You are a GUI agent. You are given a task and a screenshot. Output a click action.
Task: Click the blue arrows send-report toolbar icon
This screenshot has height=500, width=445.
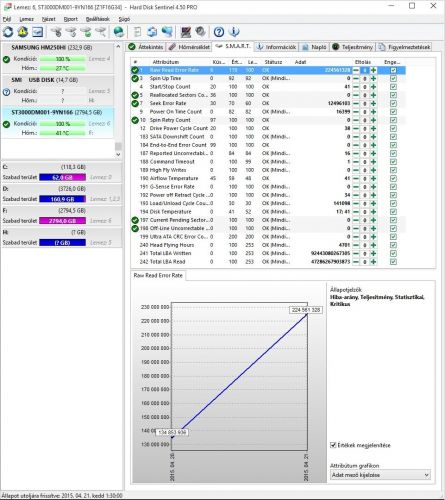152,32
